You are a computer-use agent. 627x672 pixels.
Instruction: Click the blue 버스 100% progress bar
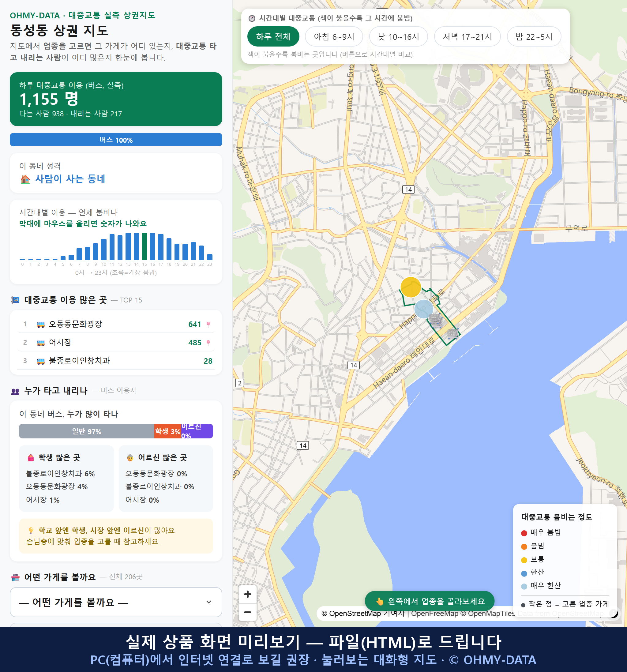[x=116, y=140]
